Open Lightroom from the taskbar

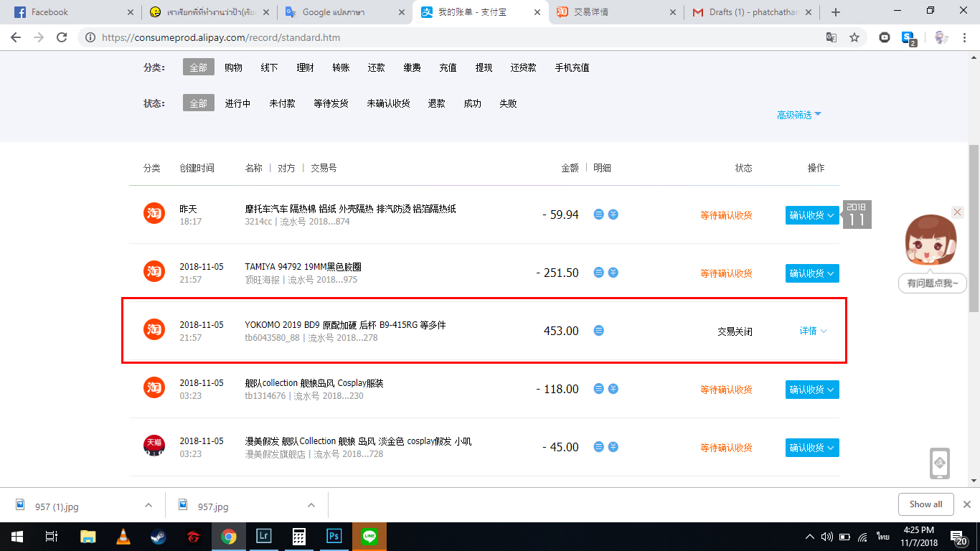pos(264,536)
